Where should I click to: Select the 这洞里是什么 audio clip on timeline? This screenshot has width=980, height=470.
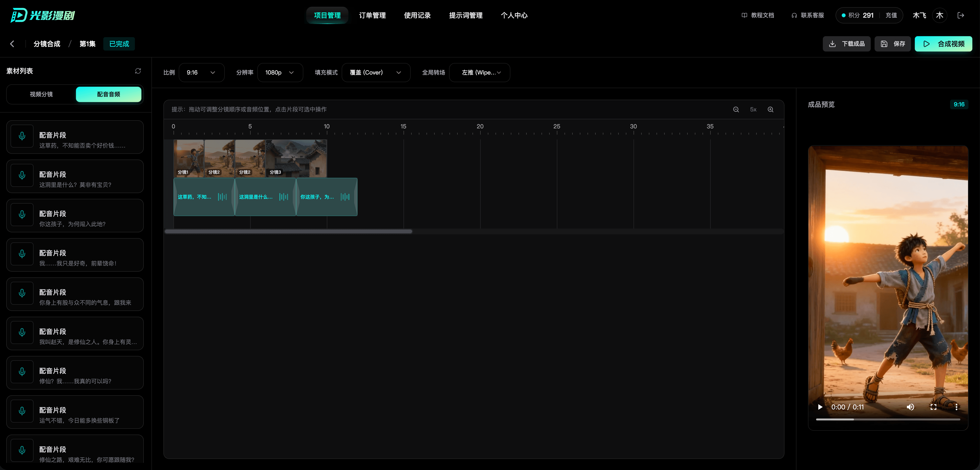click(265, 197)
